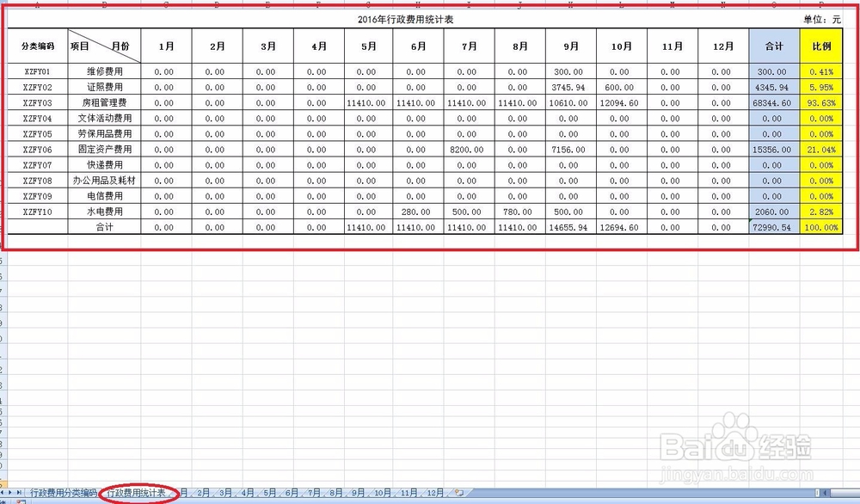
Task: Open the 5月 sheet tab
Action: tap(269, 493)
